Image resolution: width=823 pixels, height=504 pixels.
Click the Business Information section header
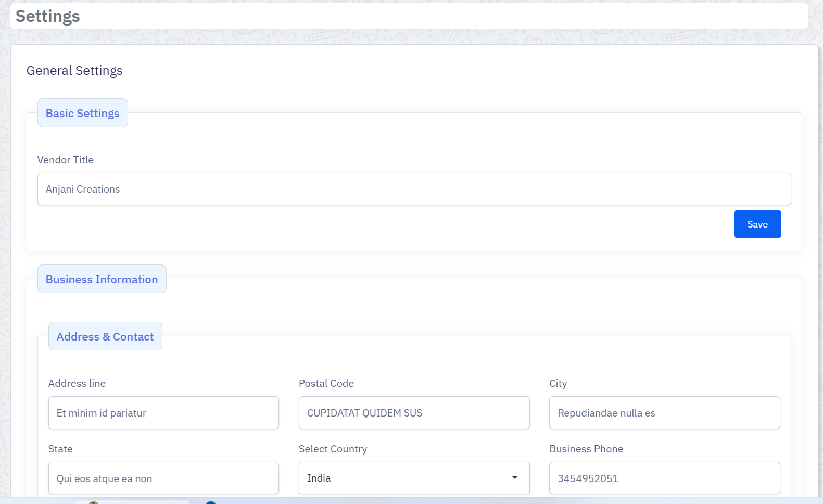pyautogui.click(x=102, y=279)
